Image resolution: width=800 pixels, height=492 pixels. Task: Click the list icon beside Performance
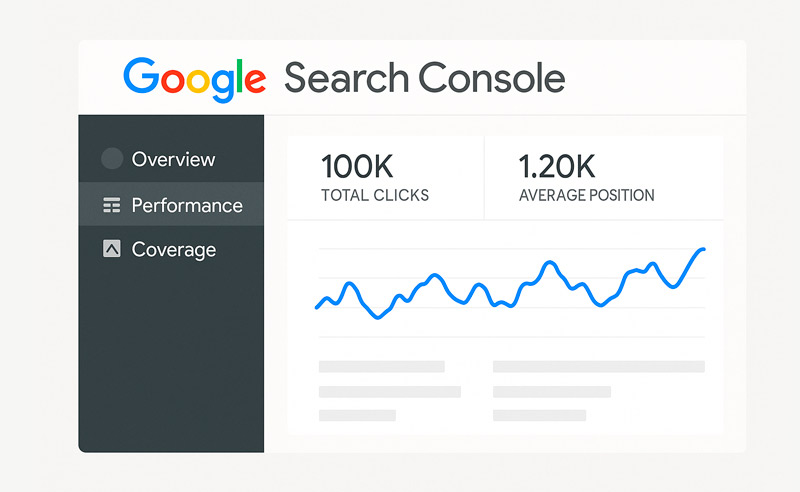(x=112, y=205)
